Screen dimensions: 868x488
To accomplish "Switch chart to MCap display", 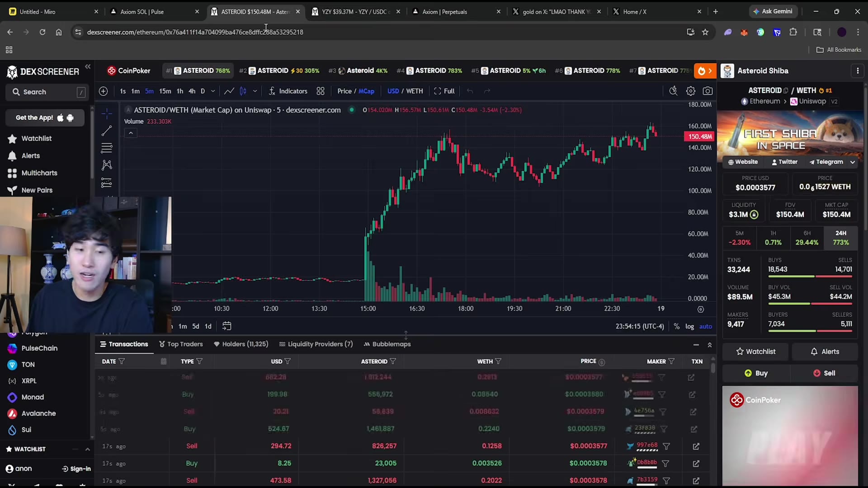I will 367,91.
